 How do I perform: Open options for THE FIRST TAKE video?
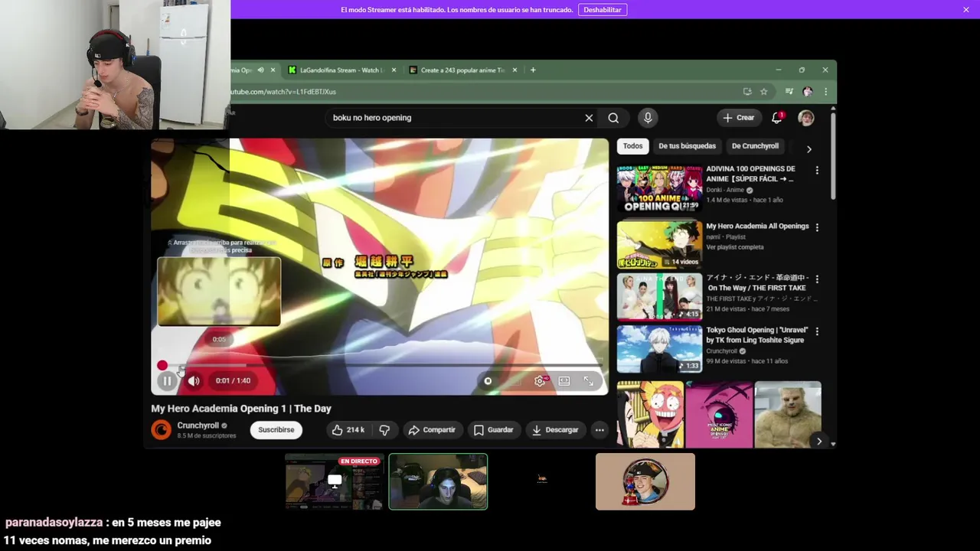click(817, 279)
